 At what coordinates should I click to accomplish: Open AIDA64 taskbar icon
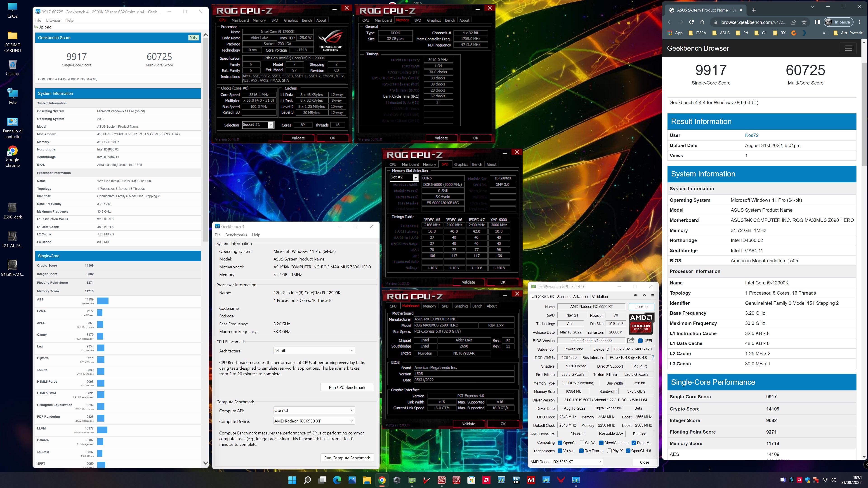(x=531, y=480)
